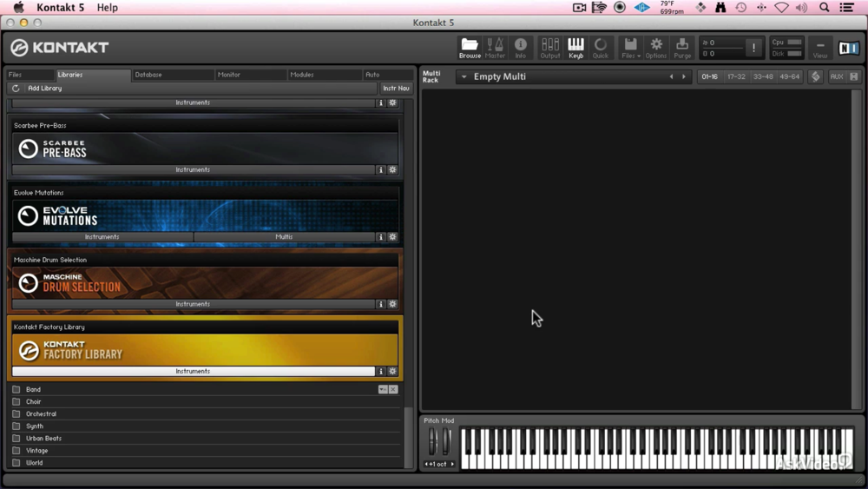Click the Mod wheel slider

pyautogui.click(x=446, y=442)
